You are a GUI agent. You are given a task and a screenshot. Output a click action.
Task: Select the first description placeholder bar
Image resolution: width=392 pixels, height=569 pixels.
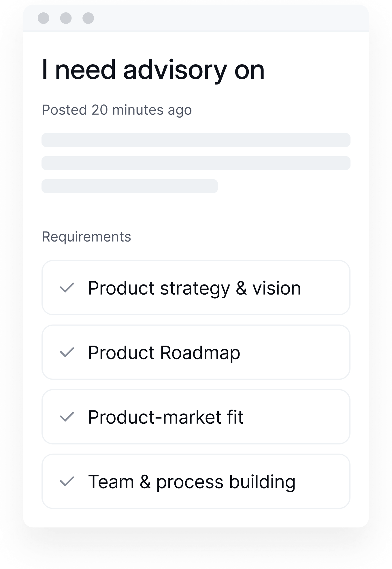(196, 140)
